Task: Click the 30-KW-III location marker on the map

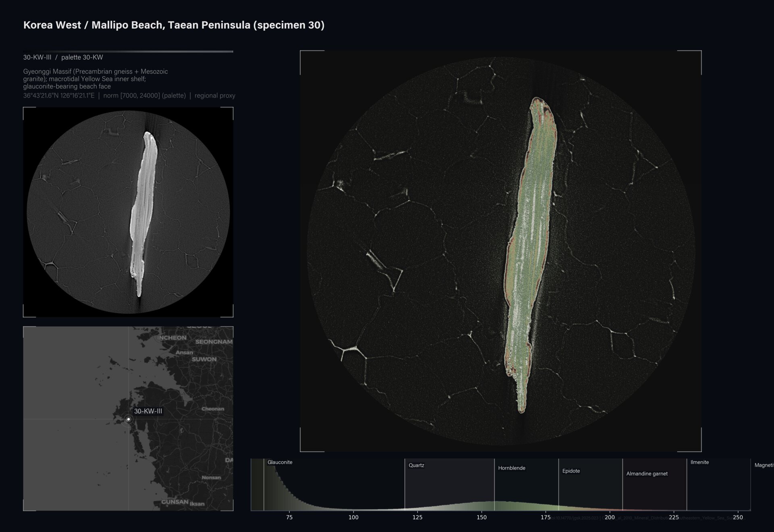Action: coord(129,419)
